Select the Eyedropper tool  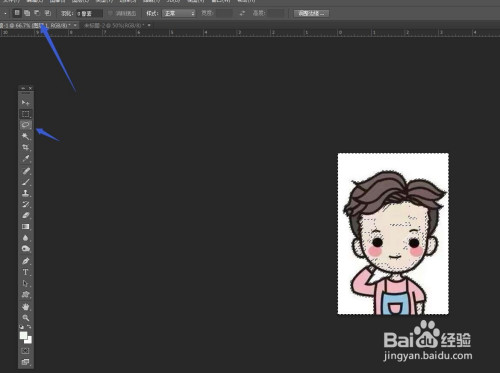25,159
